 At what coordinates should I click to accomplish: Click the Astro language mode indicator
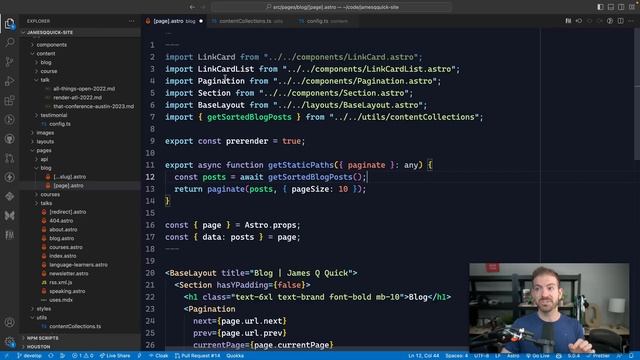coord(513,356)
